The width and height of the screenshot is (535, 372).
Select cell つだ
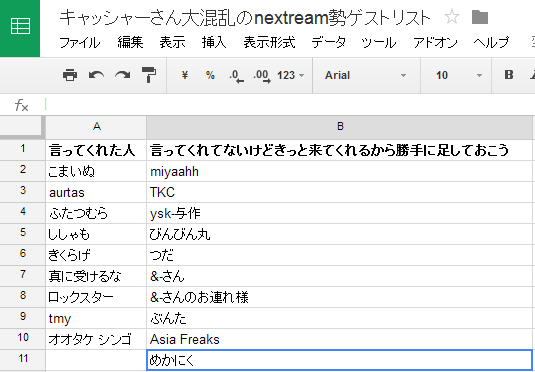(339, 255)
